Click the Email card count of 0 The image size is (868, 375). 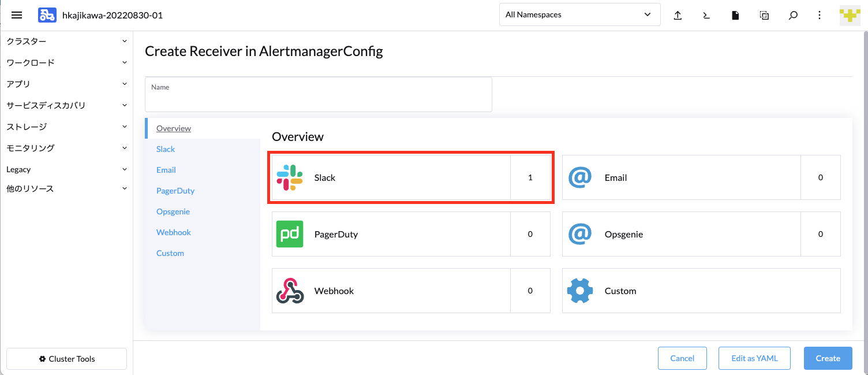(x=821, y=177)
